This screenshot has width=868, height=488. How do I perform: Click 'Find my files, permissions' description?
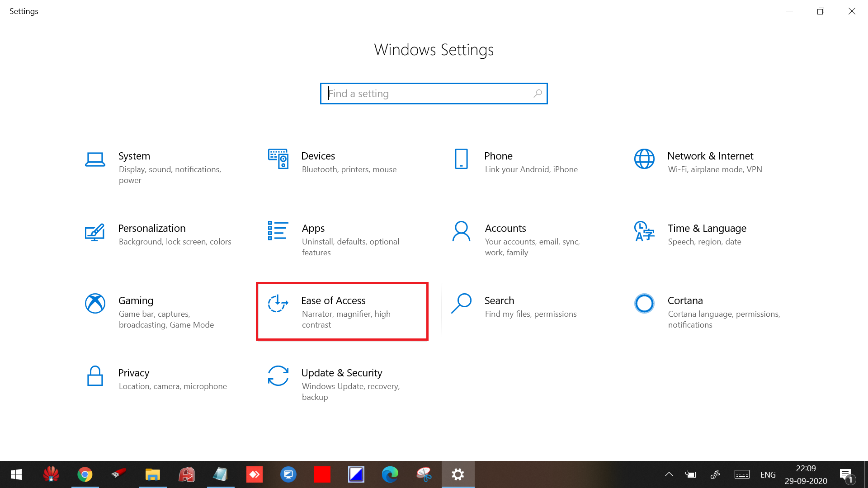click(531, 314)
